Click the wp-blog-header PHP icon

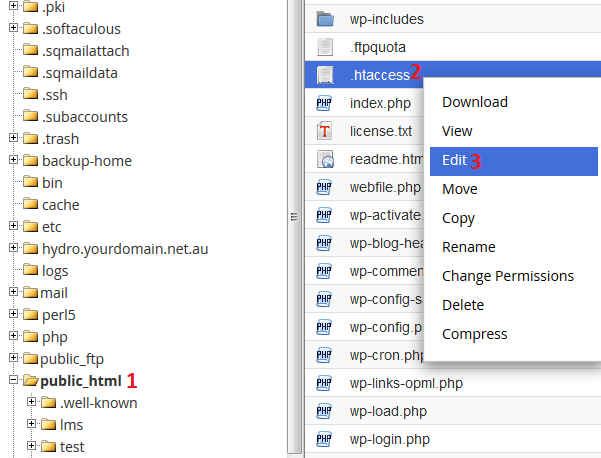(324, 243)
